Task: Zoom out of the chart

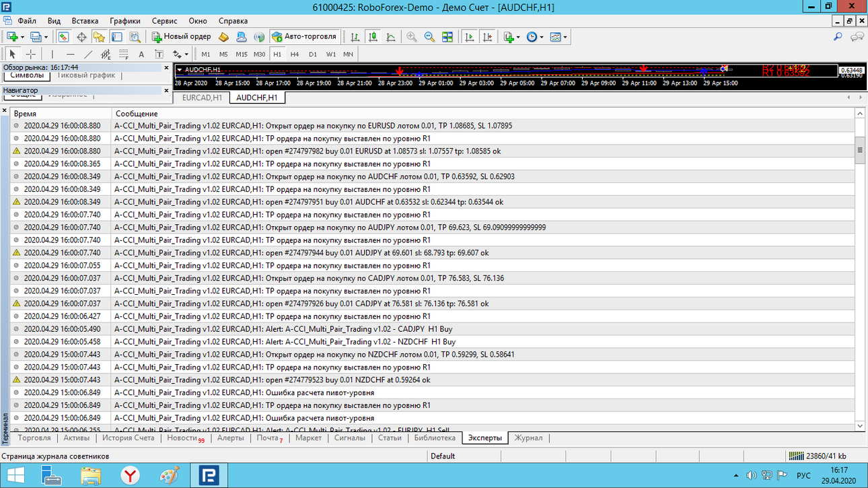Action: click(429, 36)
